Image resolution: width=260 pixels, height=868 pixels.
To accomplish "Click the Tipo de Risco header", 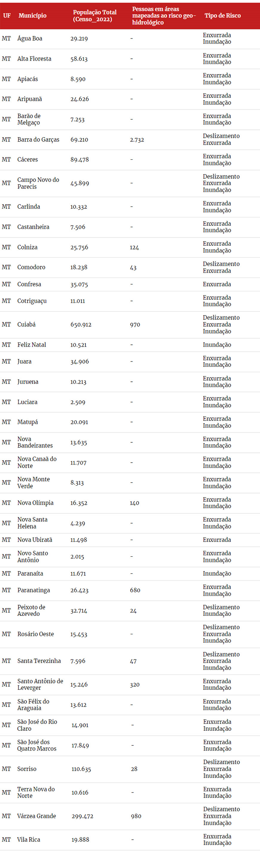I will point(223,16).
